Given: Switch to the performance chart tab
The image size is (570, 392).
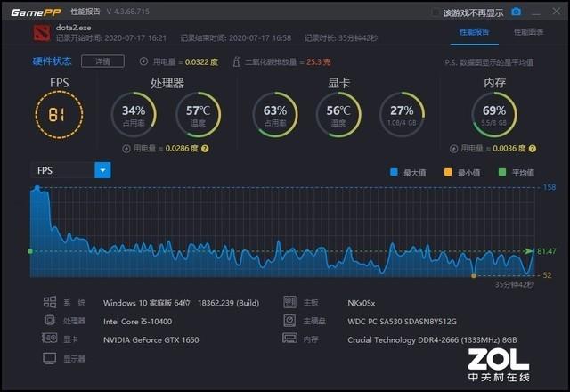Looking at the screenshot, I should coord(528,32).
